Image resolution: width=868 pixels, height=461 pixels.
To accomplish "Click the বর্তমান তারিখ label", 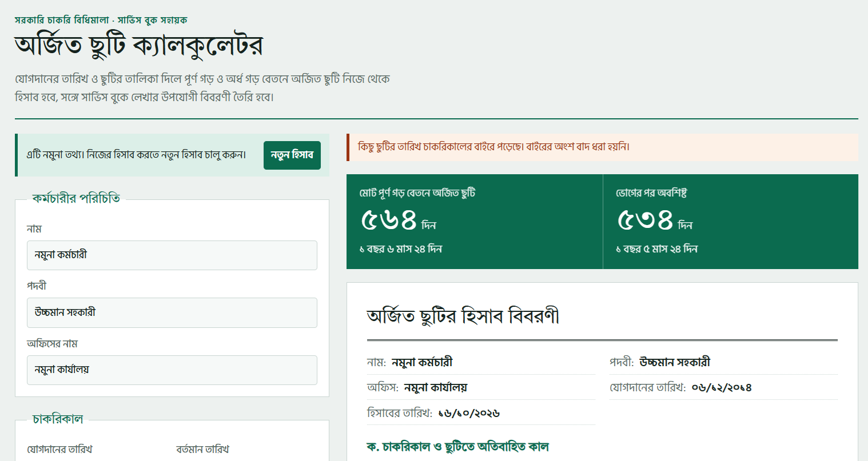I will point(202,450).
